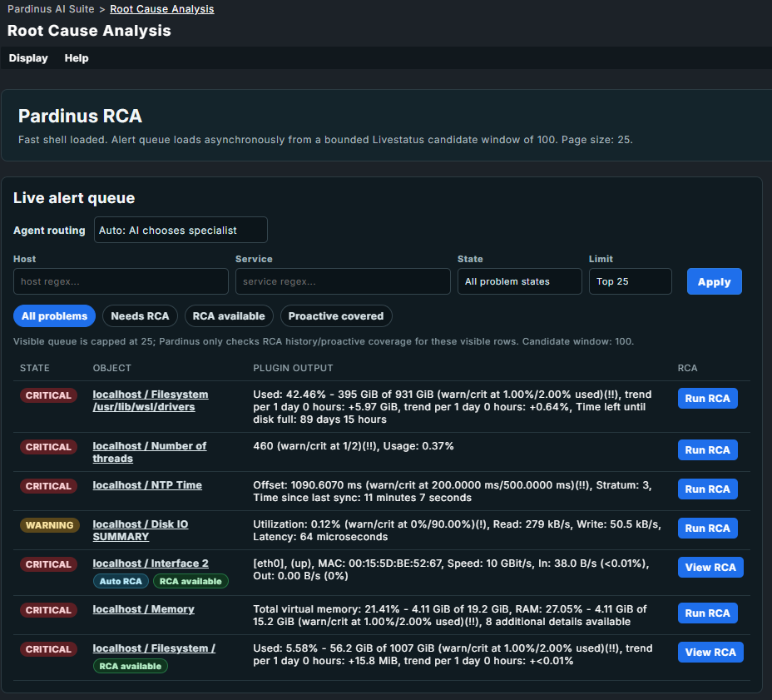772x700 pixels.
Task: Select the All problems filter tab
Action: click(54, 315)
